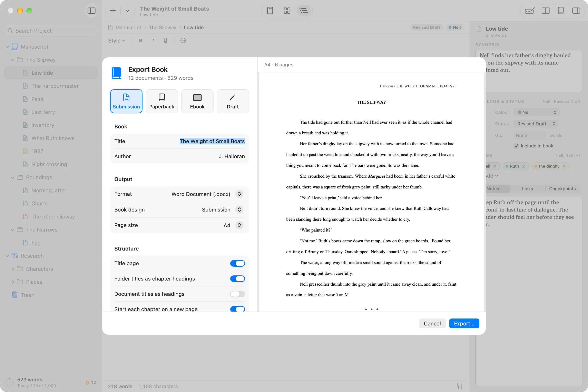Select The other slipway document icon

point(25,216)
